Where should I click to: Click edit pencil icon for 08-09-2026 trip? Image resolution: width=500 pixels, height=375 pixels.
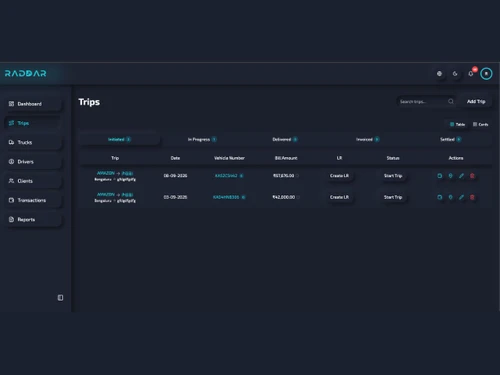[x=461, y=176]
